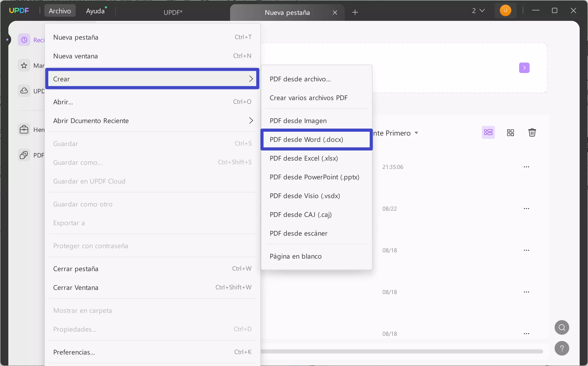The width and height of the screenshot is (588, 366).
Task: Click the horizontal scrollbar under the file list
Action: tap(402, 351)
